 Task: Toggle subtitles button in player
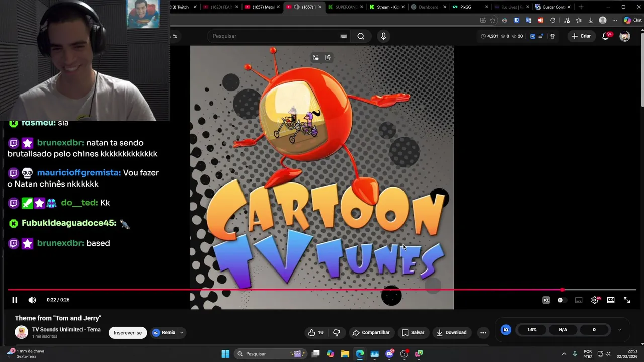pyautogui.click(x=579, y=300)
